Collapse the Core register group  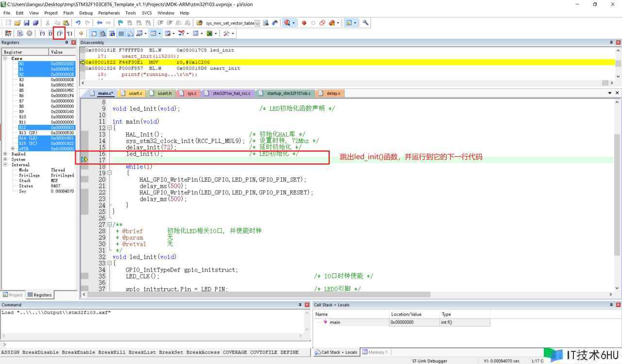[x=5, y=58]
